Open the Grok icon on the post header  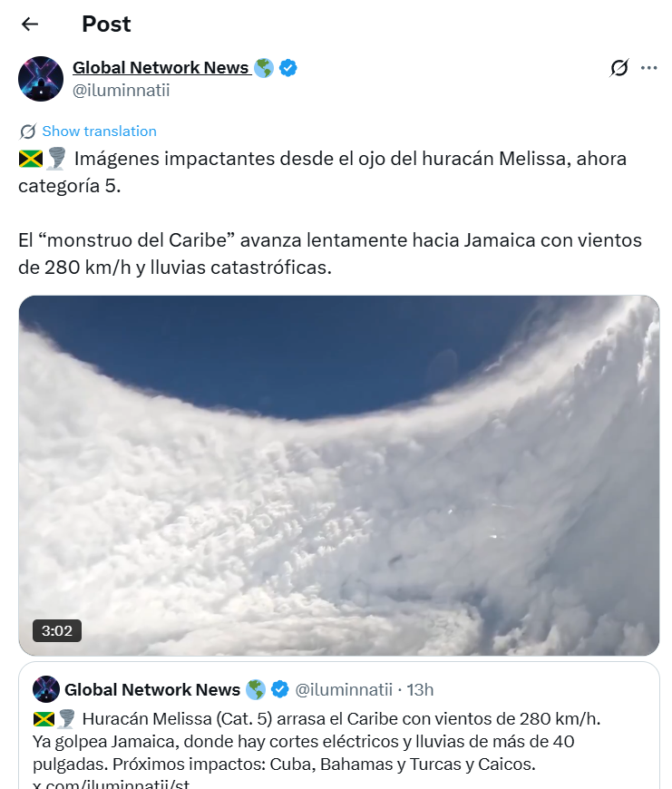(x=619, y=68)
